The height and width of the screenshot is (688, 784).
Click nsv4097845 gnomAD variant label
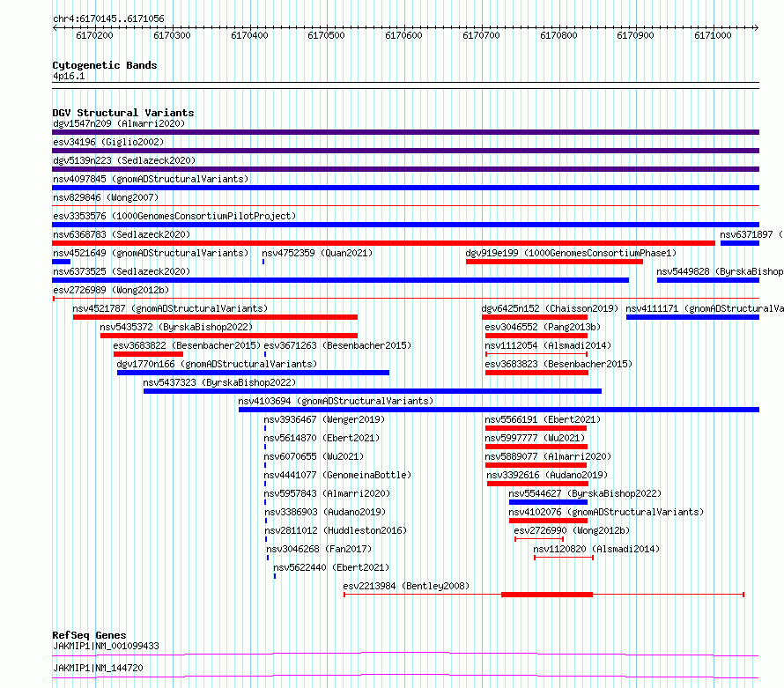pos(151,179)
